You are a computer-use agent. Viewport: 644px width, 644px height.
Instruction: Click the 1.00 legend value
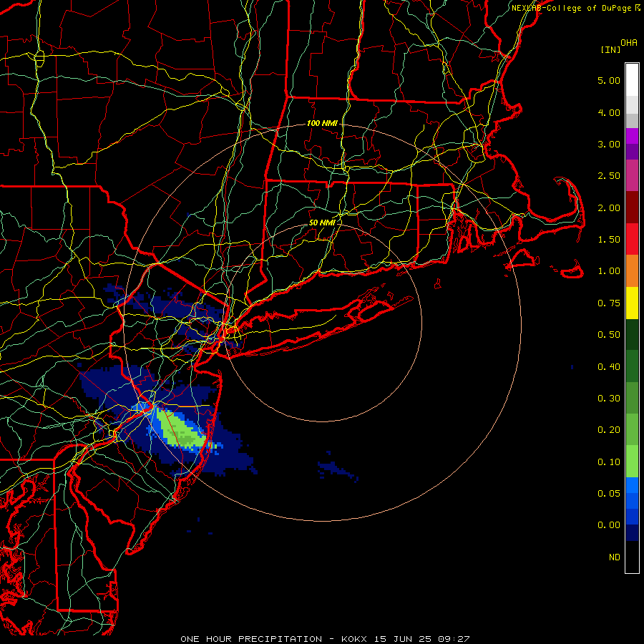click(609, 271)
